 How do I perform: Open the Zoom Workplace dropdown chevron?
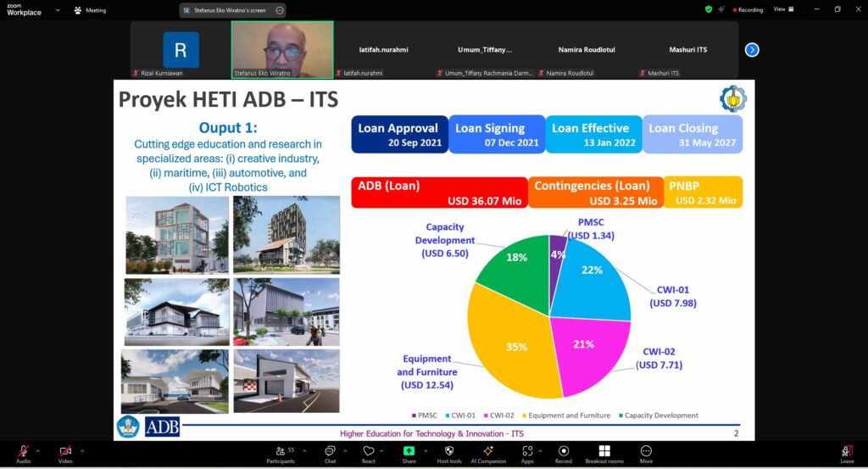56,10
